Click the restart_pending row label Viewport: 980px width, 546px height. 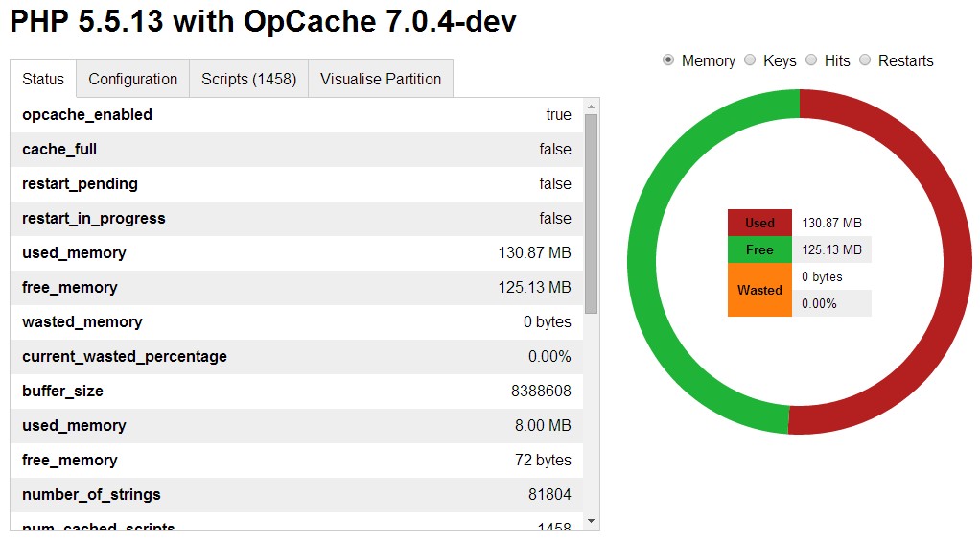80,184
